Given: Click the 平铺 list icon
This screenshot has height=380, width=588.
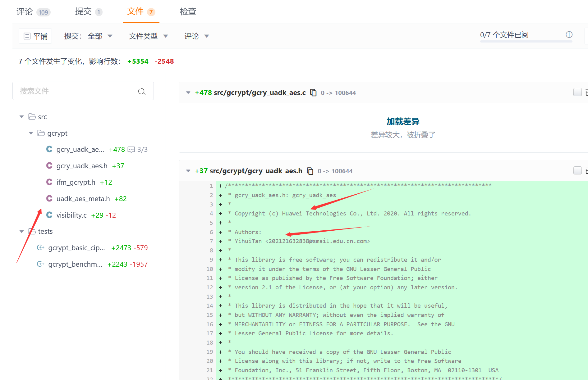Looking at the screenshot, I should 27,36.
